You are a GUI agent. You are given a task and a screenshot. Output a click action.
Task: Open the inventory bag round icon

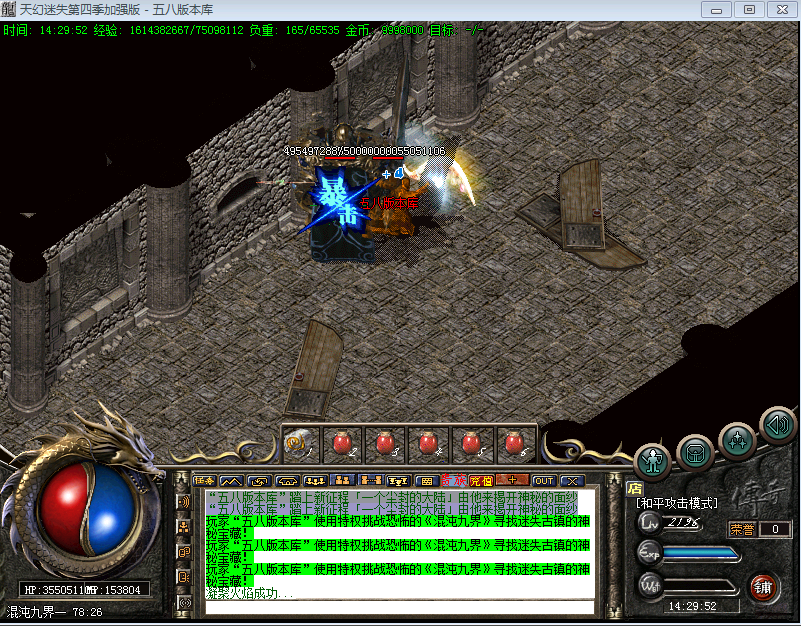coord(695,453)
